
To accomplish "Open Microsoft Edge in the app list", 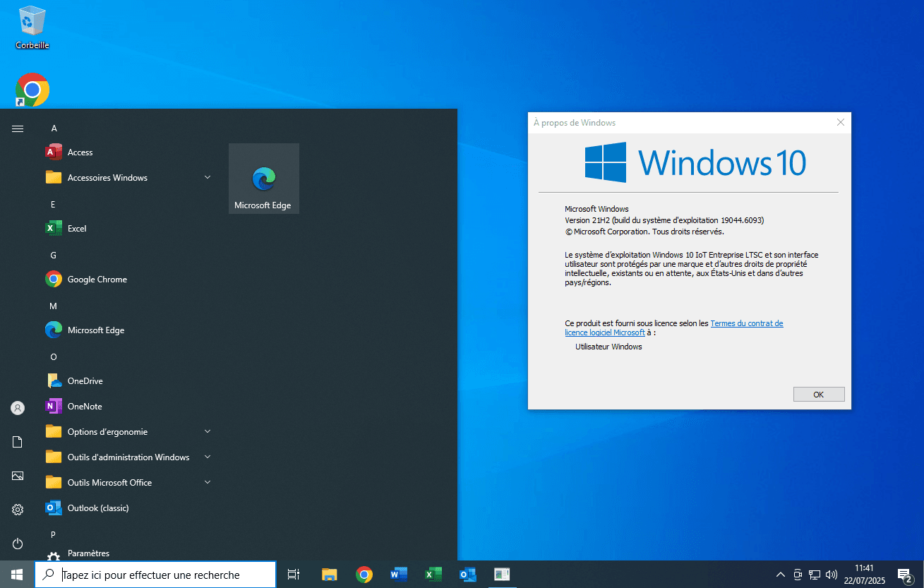I will click(x=129, y=330).
